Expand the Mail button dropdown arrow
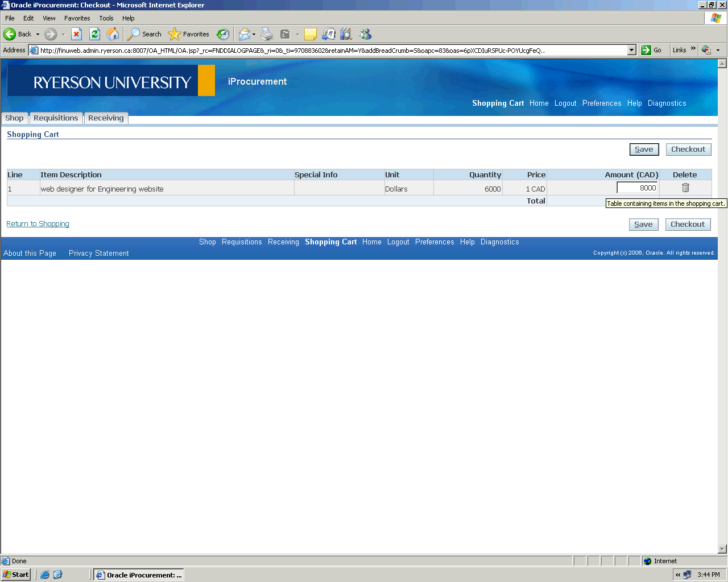 point(254,34)
